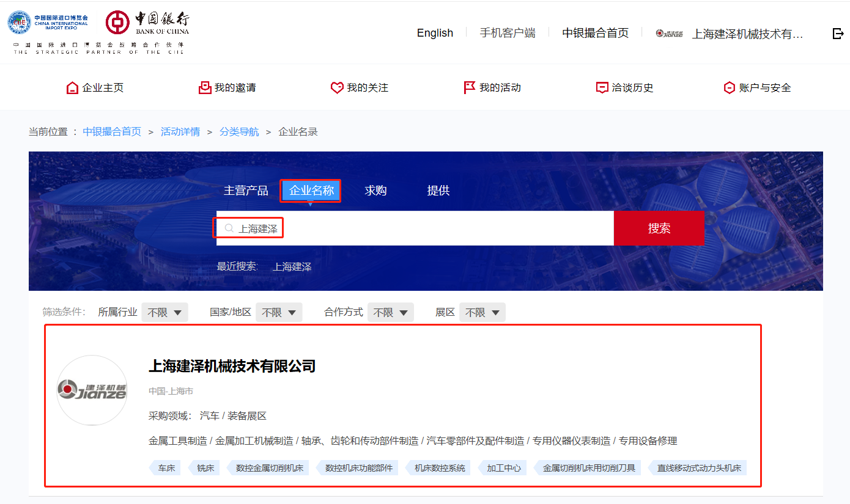Click the 分类导航 breadcrumb link
This screenshot has height=504, width=850.
(x=239, y=132)
